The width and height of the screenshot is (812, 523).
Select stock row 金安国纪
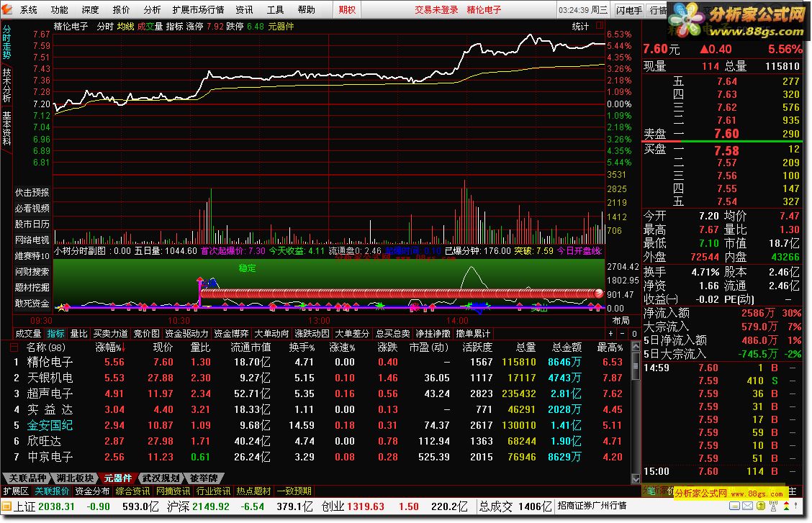[x=316, y=425]
